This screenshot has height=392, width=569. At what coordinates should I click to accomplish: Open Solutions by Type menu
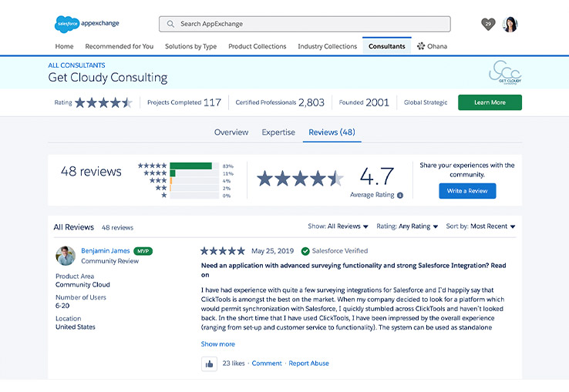pos(191,46)
